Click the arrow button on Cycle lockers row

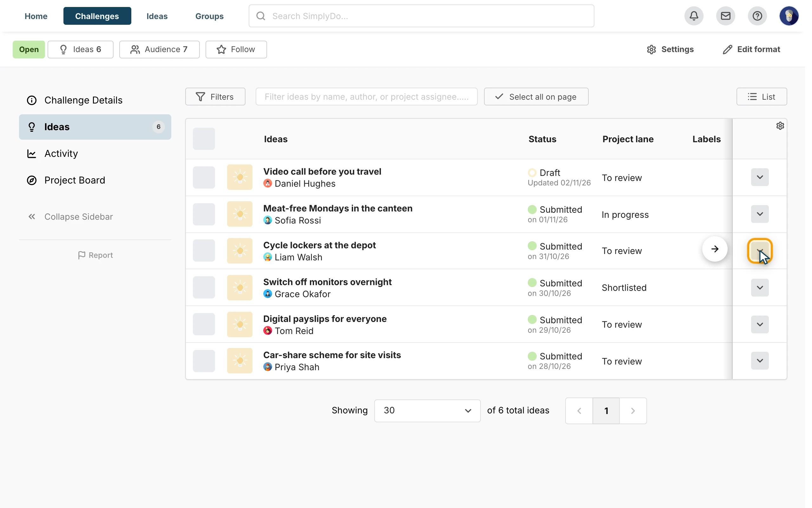tap(715, 249)
